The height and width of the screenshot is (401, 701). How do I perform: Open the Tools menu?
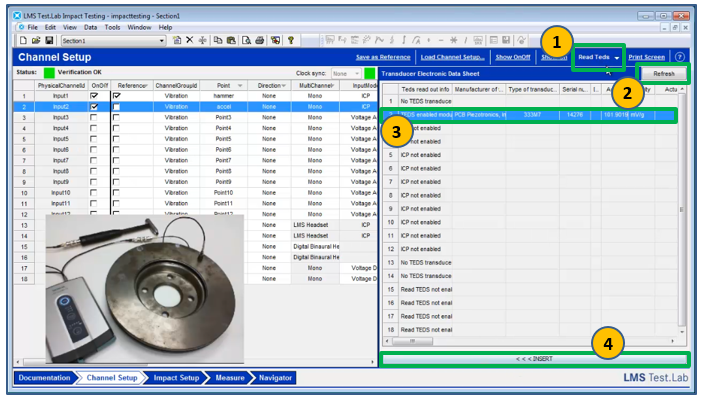(x=113, y=27)
